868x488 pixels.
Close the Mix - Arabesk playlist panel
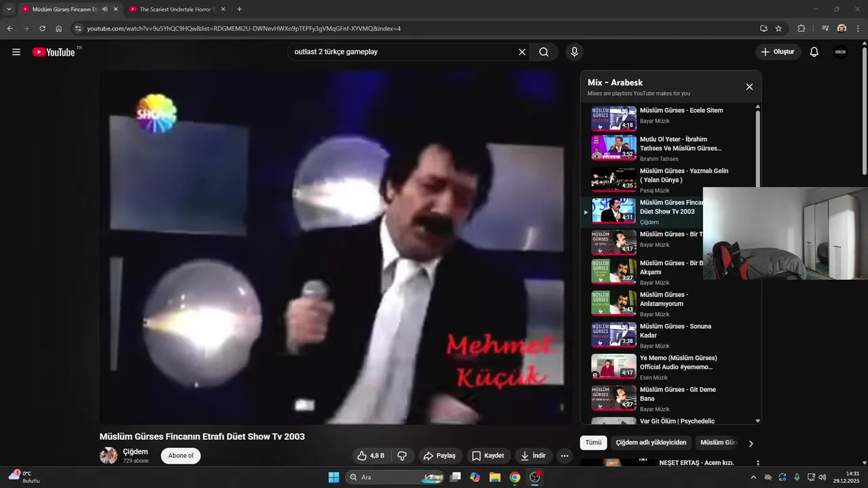[749, 87]
